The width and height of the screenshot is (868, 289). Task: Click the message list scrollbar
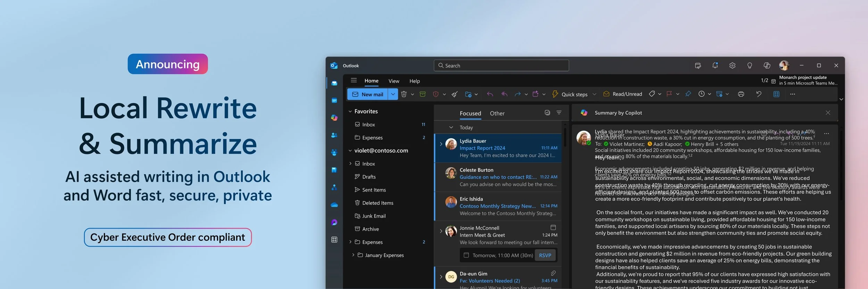(x=565, y=137)
